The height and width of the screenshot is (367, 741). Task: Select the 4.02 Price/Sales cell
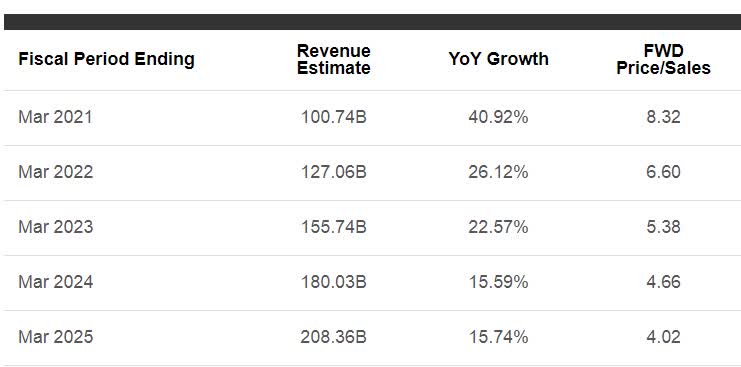[663, 337]
